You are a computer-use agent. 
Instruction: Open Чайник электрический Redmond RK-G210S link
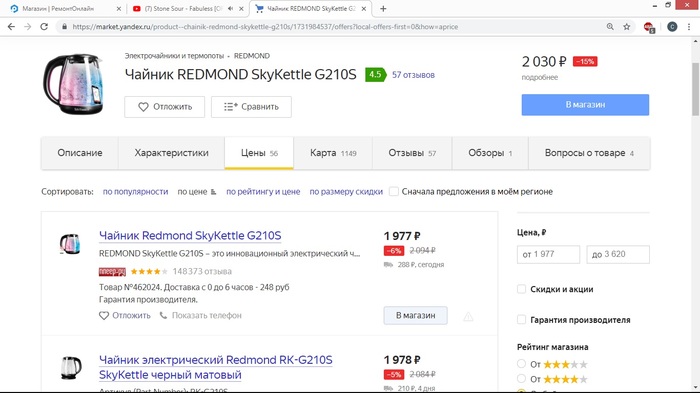tap(216, 367)
